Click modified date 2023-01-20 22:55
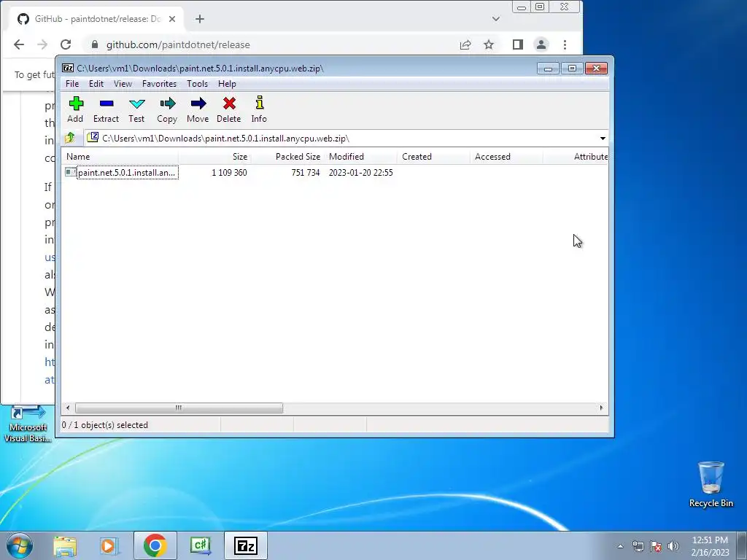Viewport: 747px width, 560px height. [x=360, y=172]
